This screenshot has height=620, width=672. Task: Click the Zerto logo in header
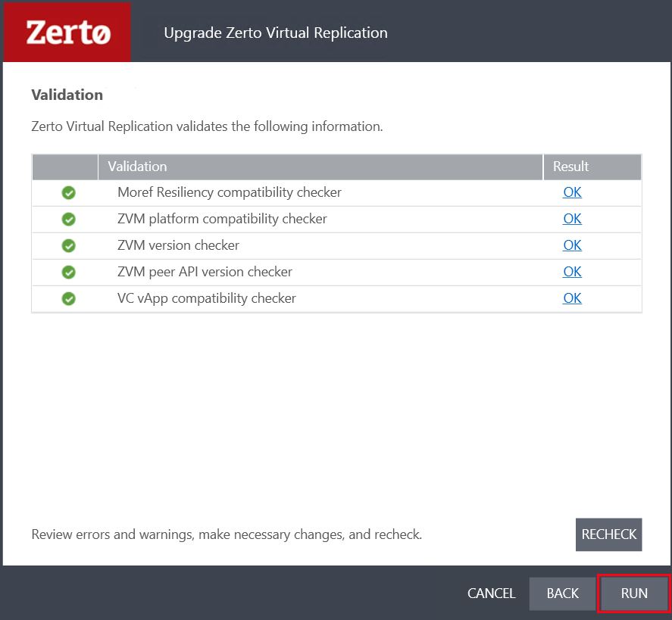(67, 33)
